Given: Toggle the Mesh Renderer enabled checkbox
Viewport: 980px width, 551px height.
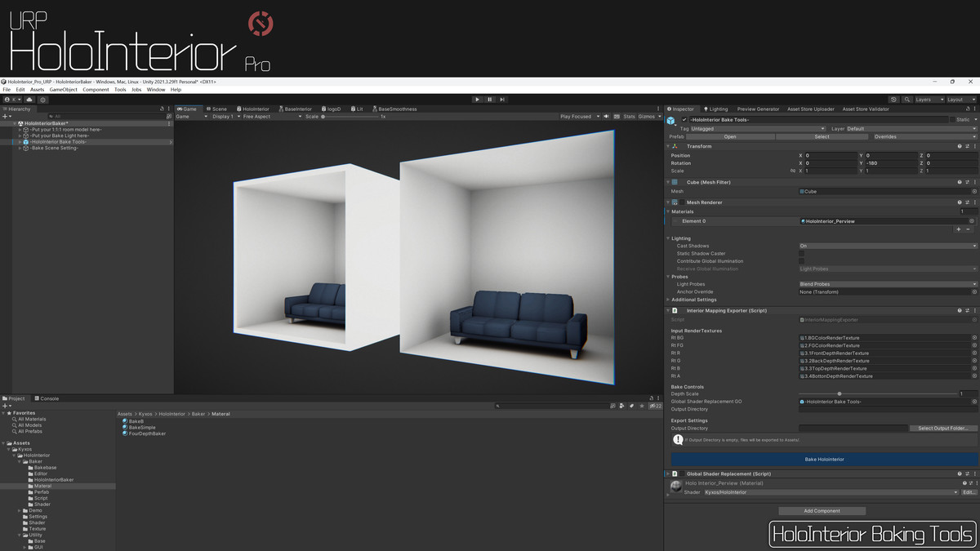Looking at the screenshot, I should pos(682,202).
